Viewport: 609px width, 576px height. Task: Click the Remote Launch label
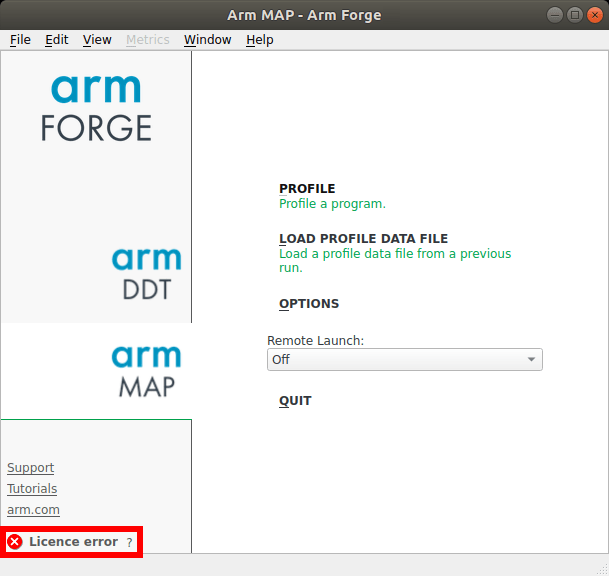pyautogui.click(x=315, y=341)
